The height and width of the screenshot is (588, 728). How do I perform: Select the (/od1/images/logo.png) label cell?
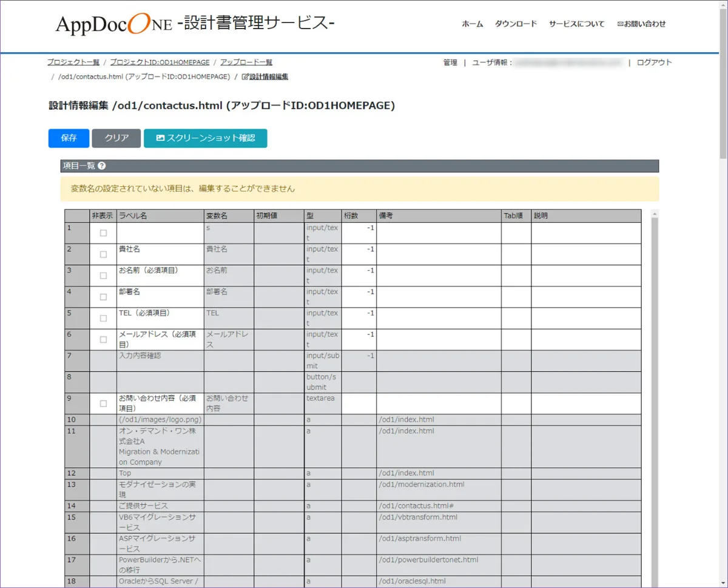tap(160, 420)
